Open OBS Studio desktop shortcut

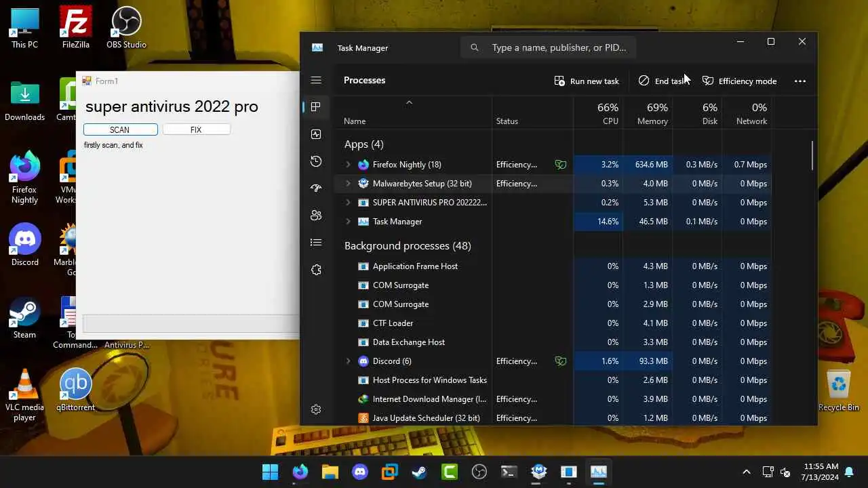click(126, 29)
